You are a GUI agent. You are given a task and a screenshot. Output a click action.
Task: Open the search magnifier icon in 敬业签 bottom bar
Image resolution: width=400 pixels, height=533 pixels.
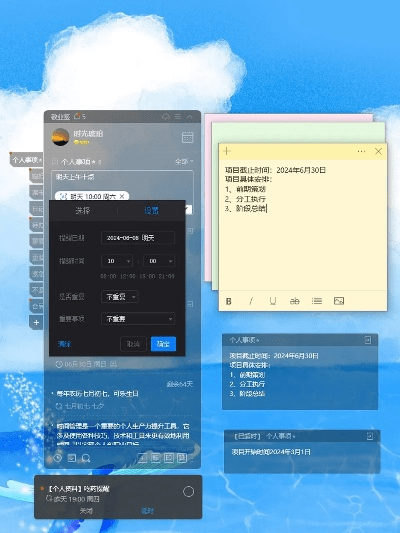86,458
